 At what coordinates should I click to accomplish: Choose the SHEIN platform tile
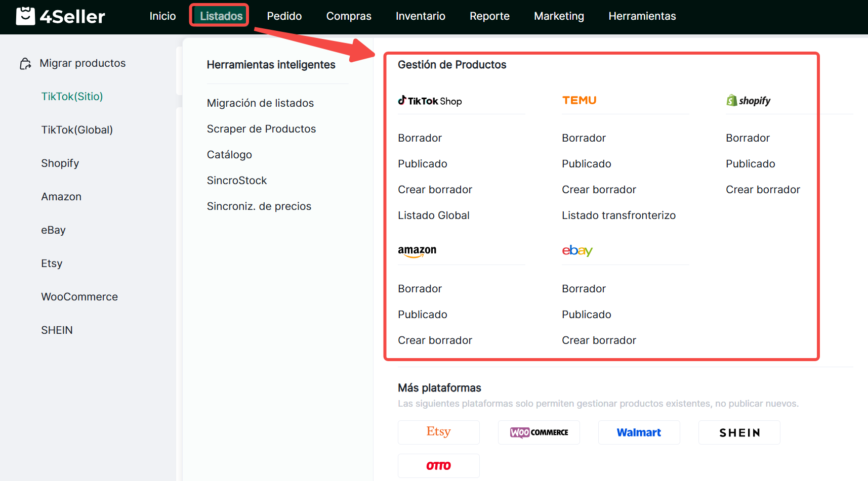point(739,432)
